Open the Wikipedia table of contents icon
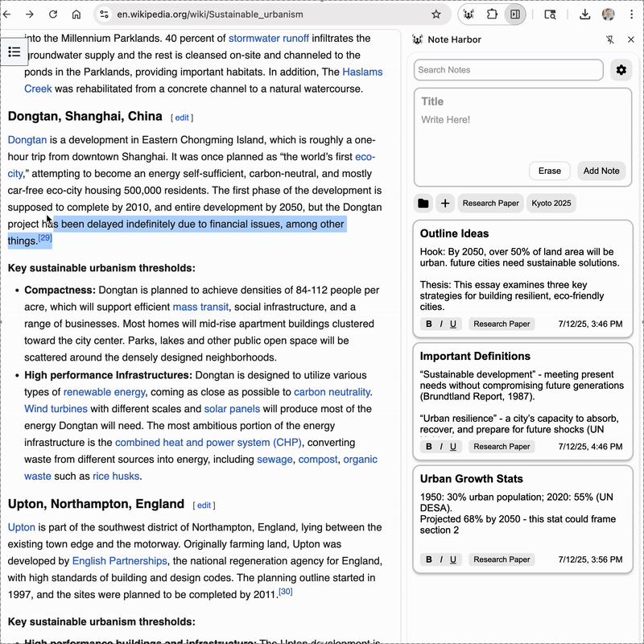This screenshot has height=644, width=644. point(14,52)
